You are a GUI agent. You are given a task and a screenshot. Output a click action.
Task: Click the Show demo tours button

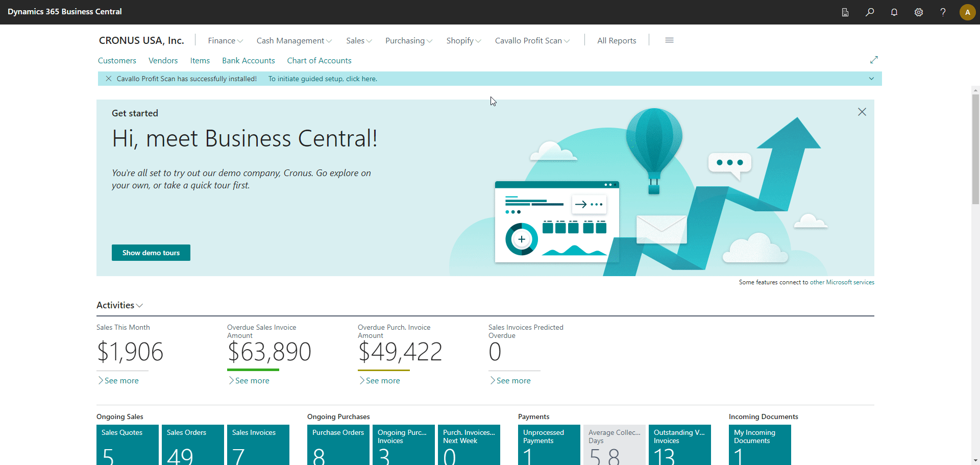point(151,253)
